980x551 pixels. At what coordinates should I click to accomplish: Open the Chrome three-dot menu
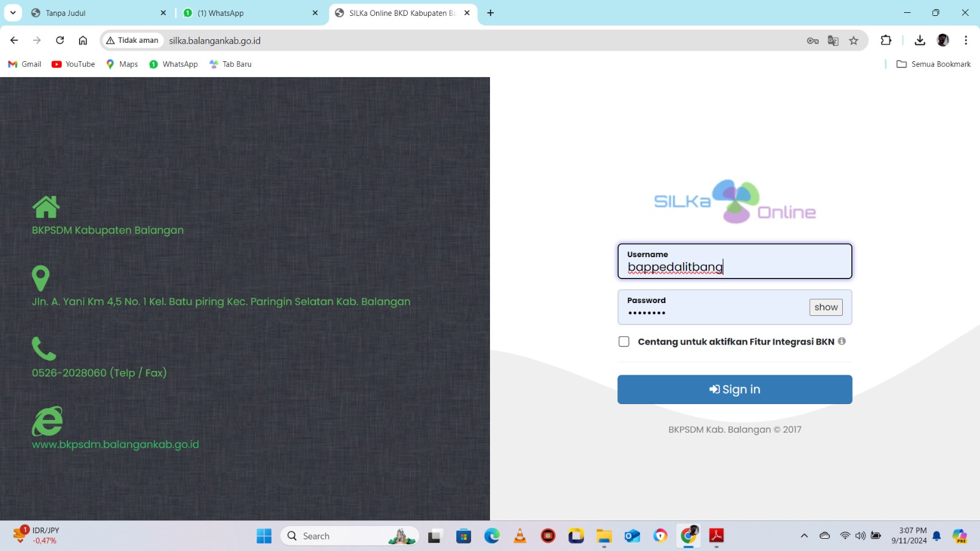[966, 40]
